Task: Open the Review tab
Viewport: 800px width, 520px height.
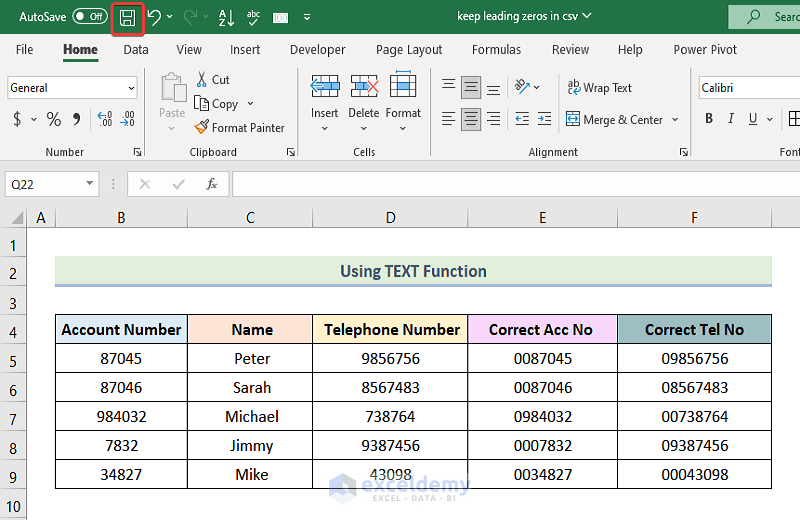Action: point(570,49)
